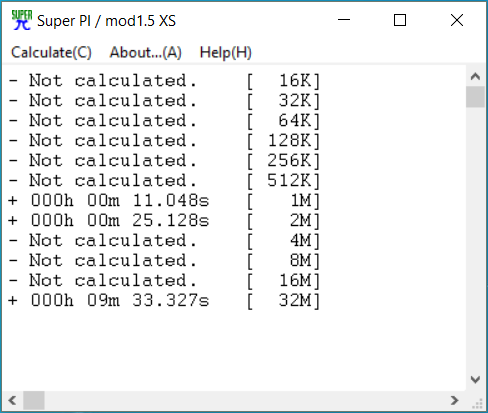Click the 512K Not calculated line
This screenshot has width=488, height=413.
click(164, 181)
